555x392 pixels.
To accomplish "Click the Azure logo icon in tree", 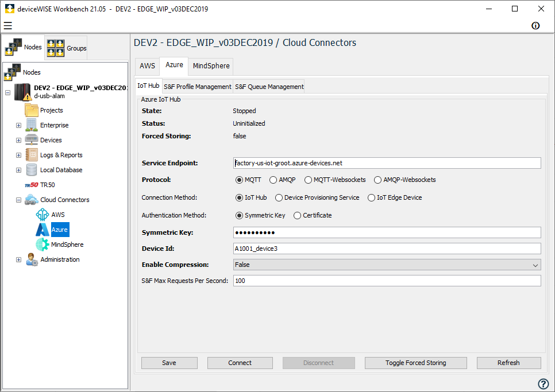I will [x=43, y=230].
